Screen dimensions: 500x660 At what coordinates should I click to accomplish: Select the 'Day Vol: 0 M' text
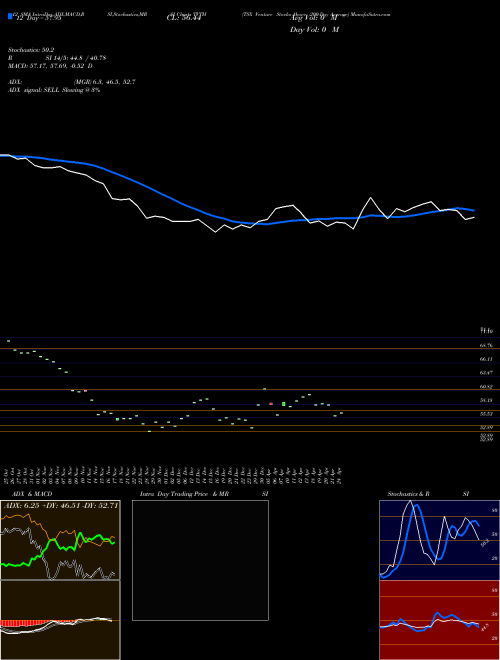pyautogui.click(x=314, y=29)
